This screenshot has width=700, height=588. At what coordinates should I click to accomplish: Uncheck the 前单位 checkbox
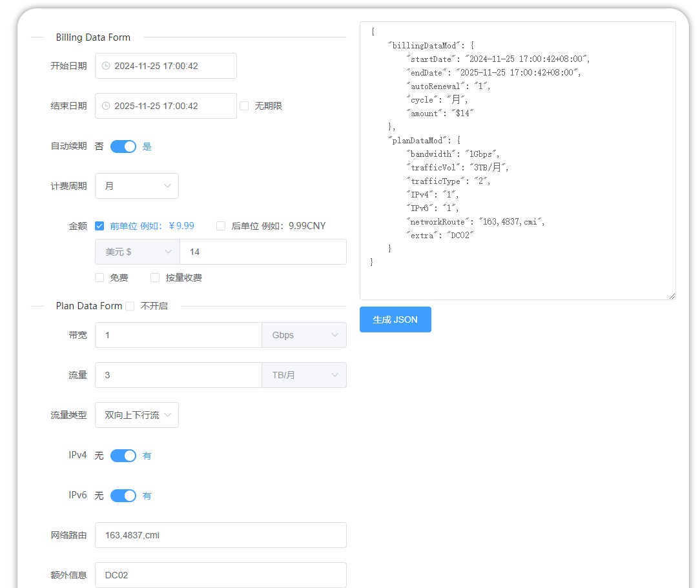tap(99, 226)
